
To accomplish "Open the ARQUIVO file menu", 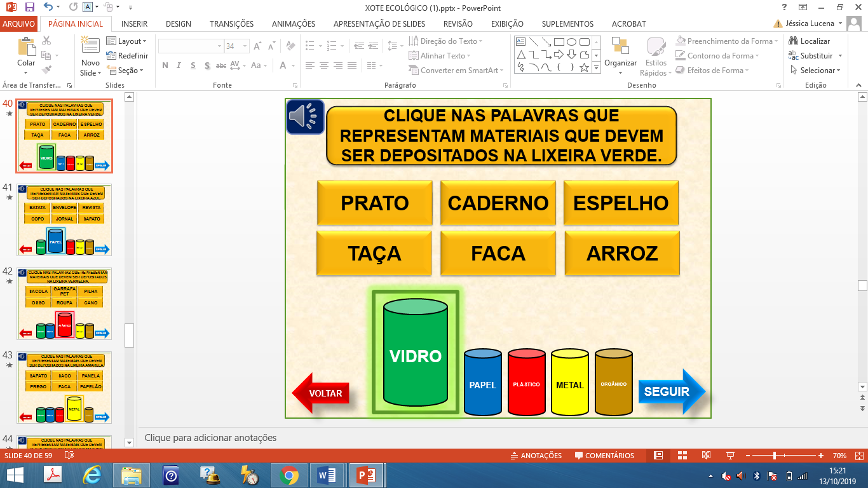I will 19,24.
